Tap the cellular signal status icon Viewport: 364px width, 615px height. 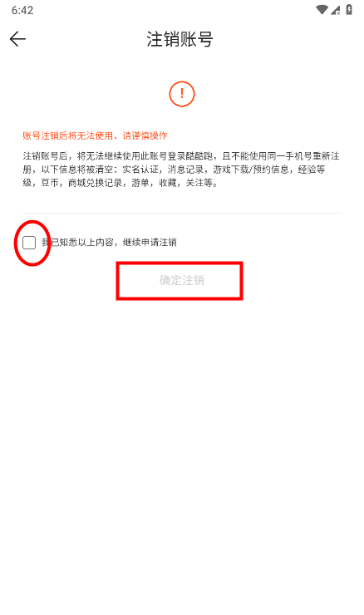(336, 10)
